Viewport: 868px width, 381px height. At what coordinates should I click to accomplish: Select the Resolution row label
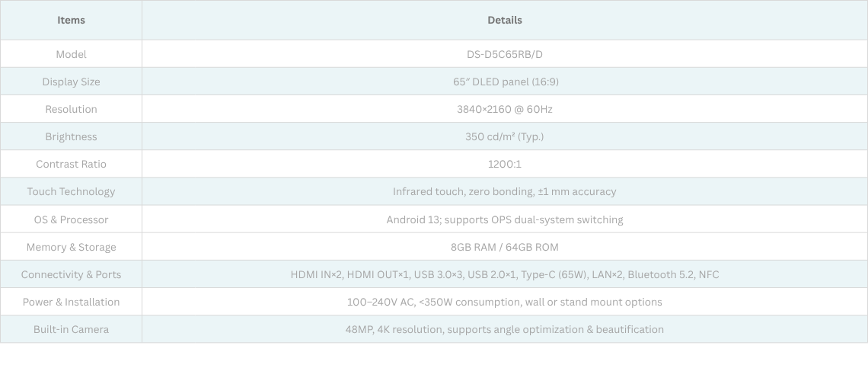(x=71, y=109)
